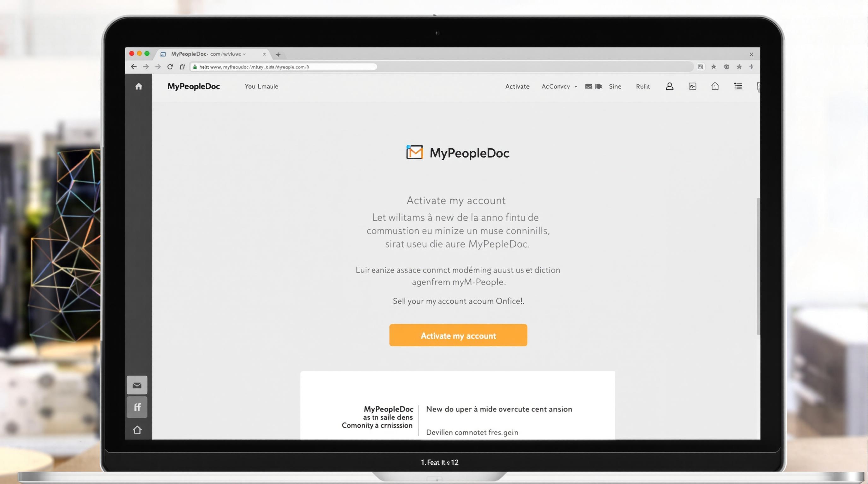Viewport: 868px width, 484px height.
Task: Click the last pin icon in the browser toolbar
Action: pyautogui.click(x=751, y=66)
